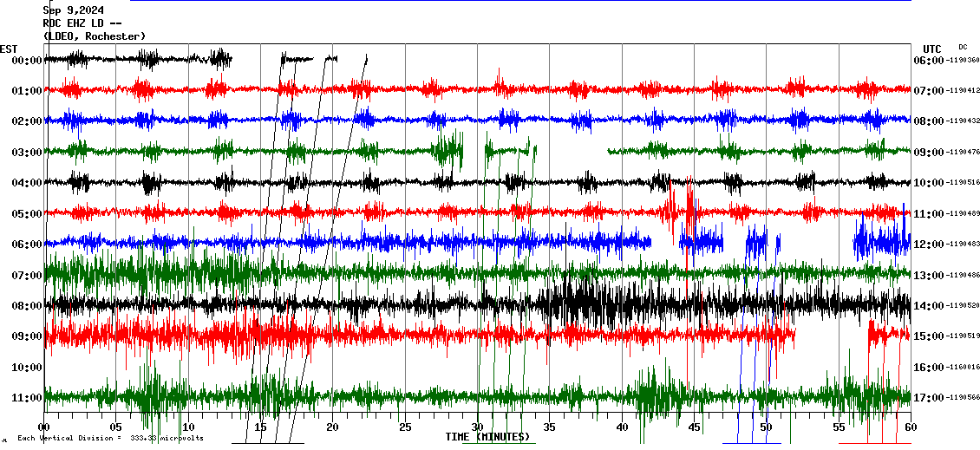Click the 5 minute tick on time axis
Screen dimensions: 980x450
pyautogui.click(x=116, y=427)
